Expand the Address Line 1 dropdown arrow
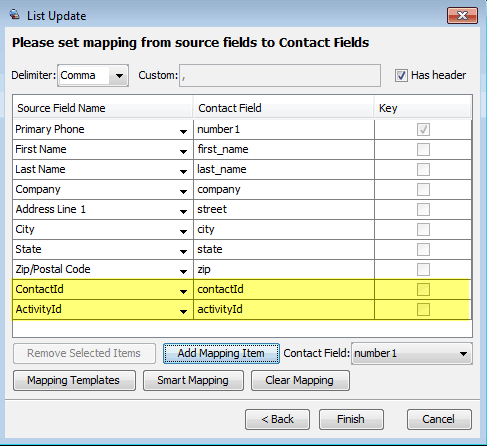 pyautogui.click(x=183, y=211)
